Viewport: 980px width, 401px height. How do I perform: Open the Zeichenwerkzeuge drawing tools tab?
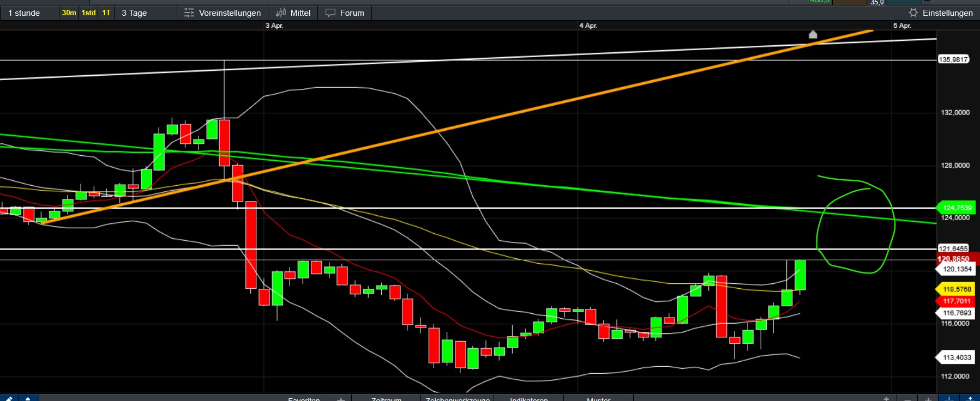click(x=458, y=399)
